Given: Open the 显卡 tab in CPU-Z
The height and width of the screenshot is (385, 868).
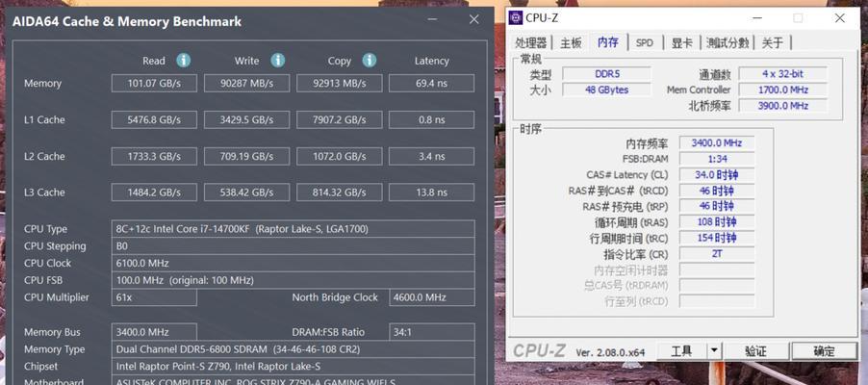Looking at the screenshot, I should [682, 42].
